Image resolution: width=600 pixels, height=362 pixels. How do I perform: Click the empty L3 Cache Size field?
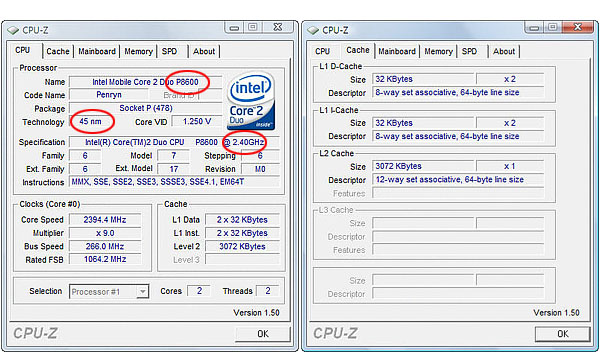[423, 223]
